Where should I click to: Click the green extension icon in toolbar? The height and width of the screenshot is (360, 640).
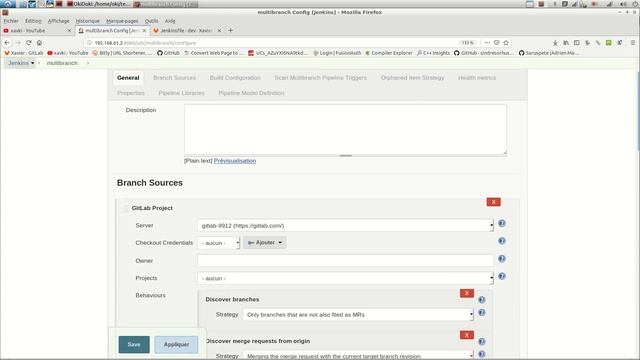click(609, 42)
